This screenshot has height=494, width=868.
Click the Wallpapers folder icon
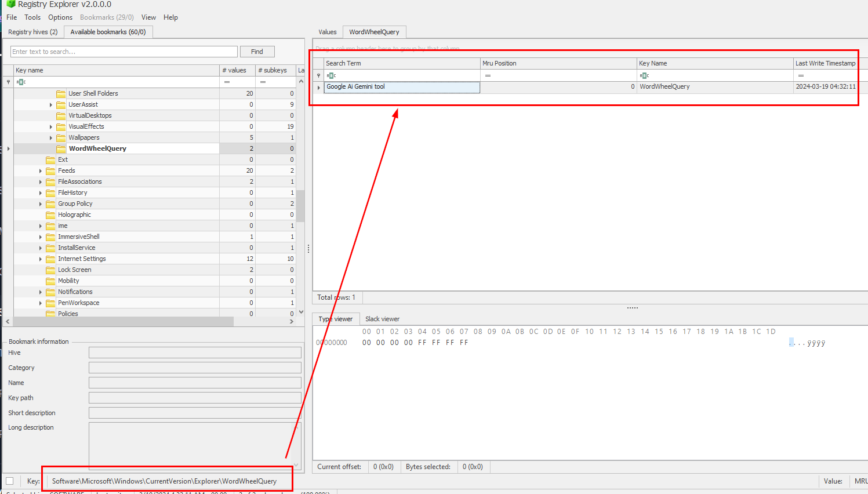pos(61,137)
